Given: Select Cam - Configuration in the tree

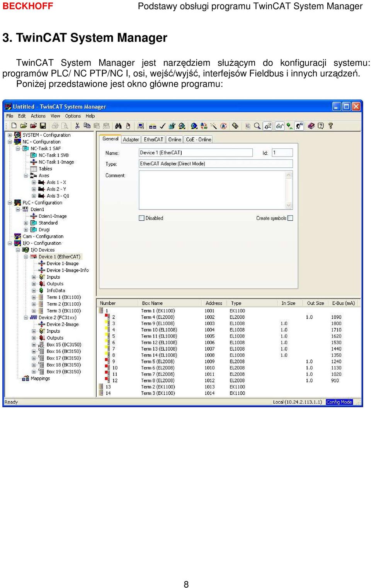Looking at the screenshot, I should 43,237.
